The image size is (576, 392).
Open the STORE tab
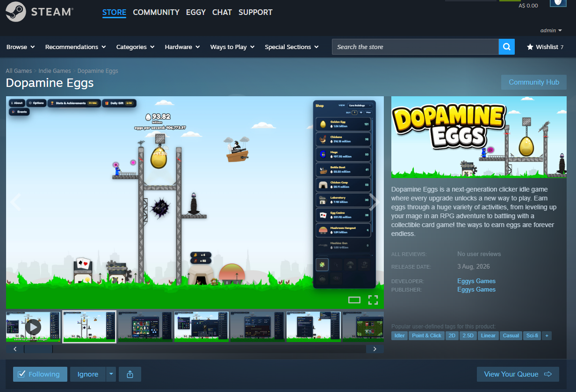click(x=114, y=12)
